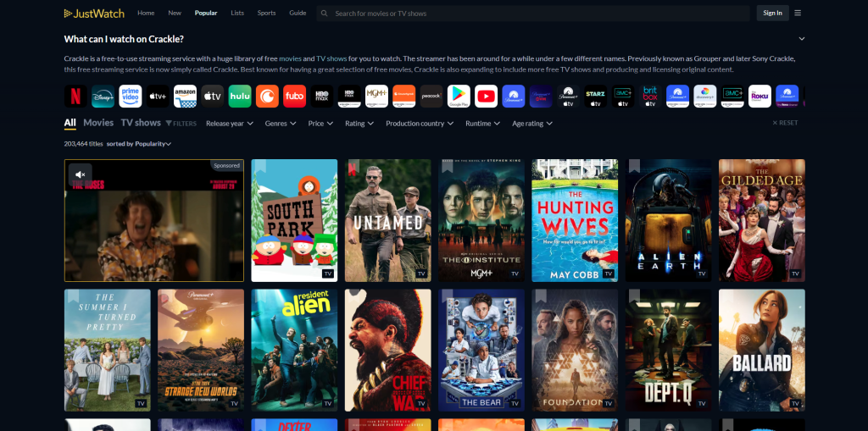
Task: Select the MGM+ provider icon
Action: (377, 97)
